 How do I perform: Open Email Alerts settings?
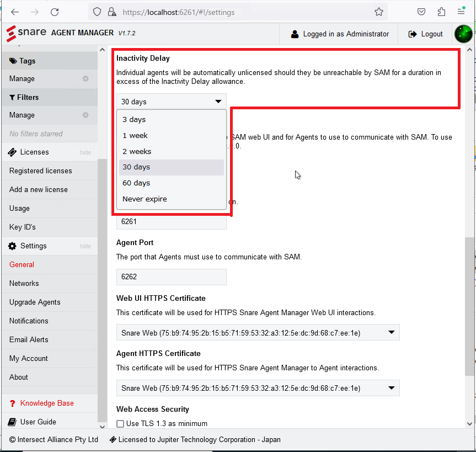pos(50,339)
